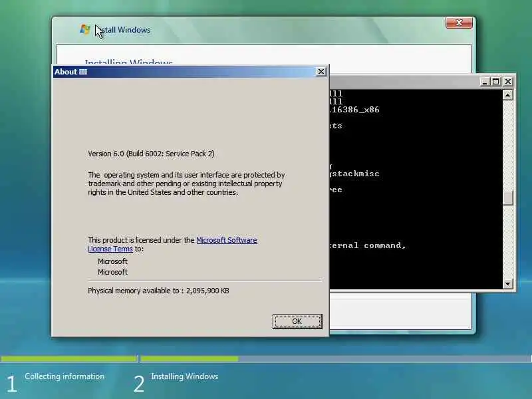Viewport: 532px width, 399px height.
Task: Click the "stackmisc" text in command prompt
Action: [x=355, y=174]
